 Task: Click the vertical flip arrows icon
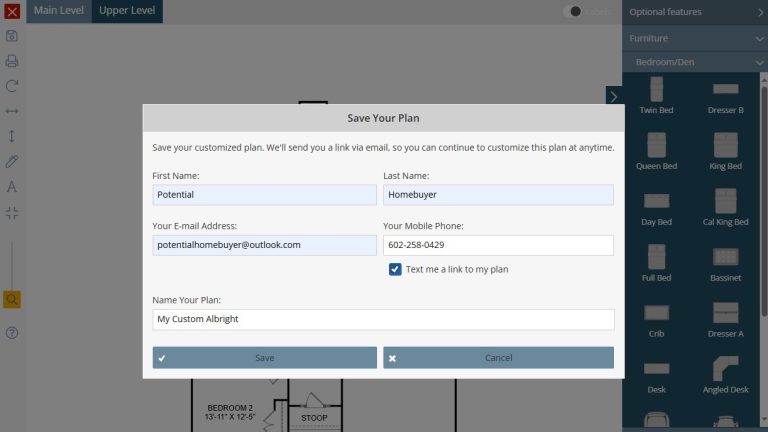tap(12, 136)
